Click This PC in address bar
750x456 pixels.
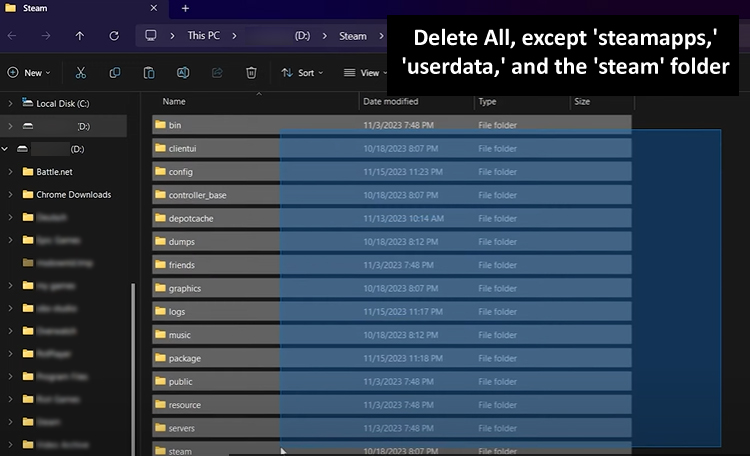pos(204,36)
